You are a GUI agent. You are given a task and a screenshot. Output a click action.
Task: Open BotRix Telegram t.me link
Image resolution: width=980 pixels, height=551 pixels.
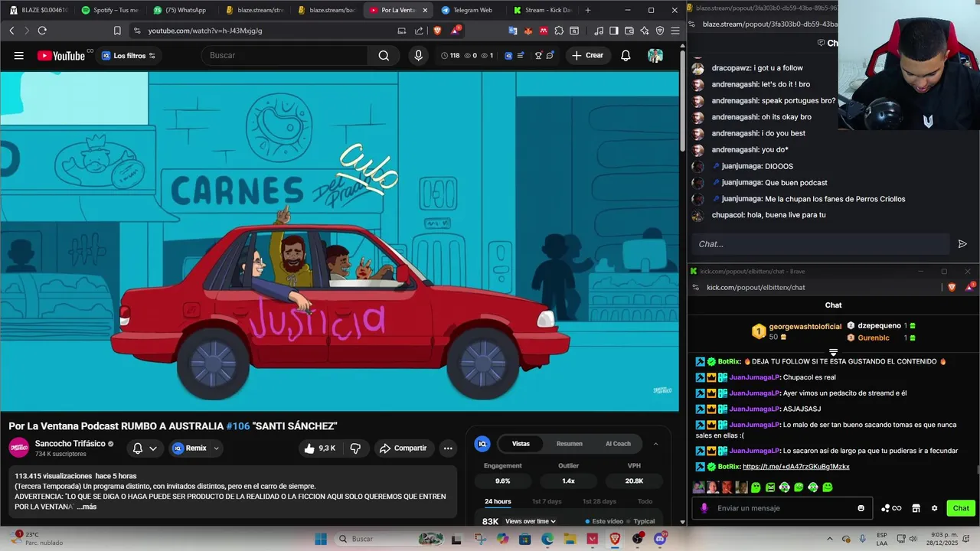[796, 467]
